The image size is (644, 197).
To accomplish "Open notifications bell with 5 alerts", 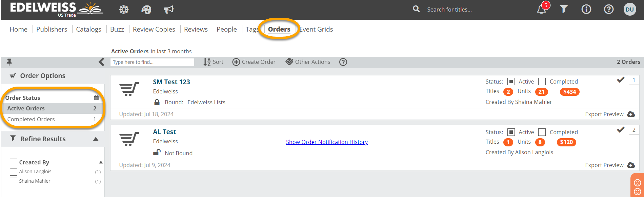I will pyautogui.click(x=542, y=9).
